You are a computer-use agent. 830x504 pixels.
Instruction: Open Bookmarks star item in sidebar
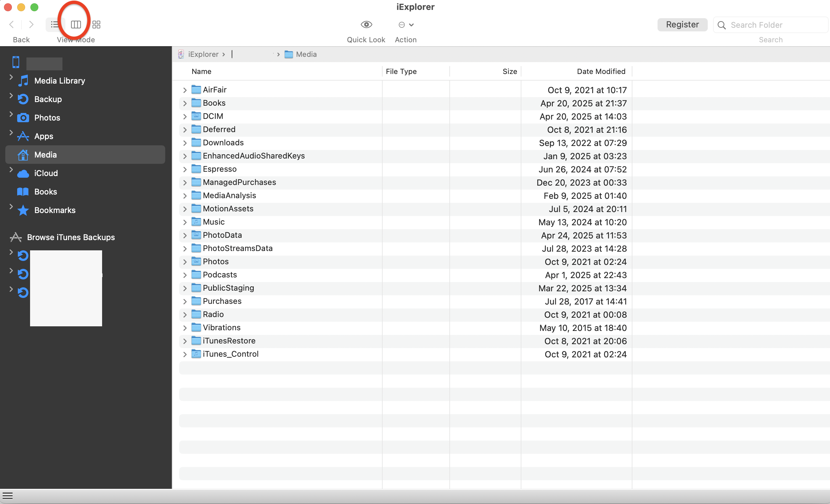click(x=55, y=210)
